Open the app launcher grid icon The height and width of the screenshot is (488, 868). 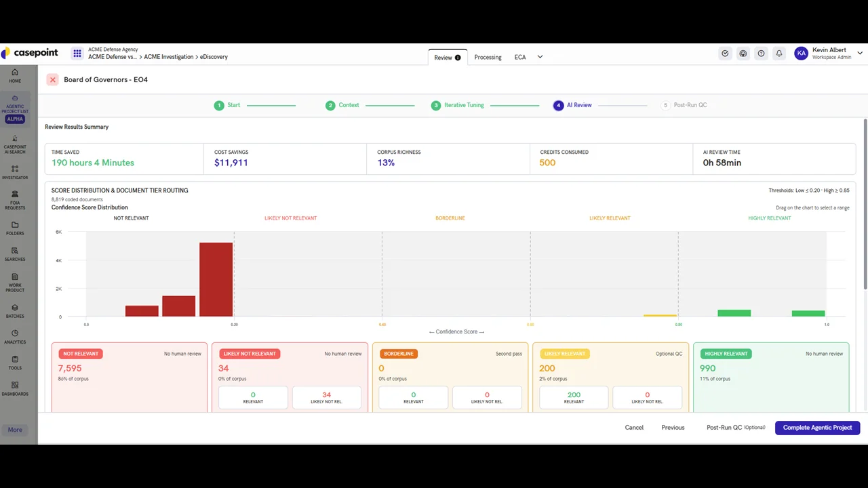click(77, 53)
